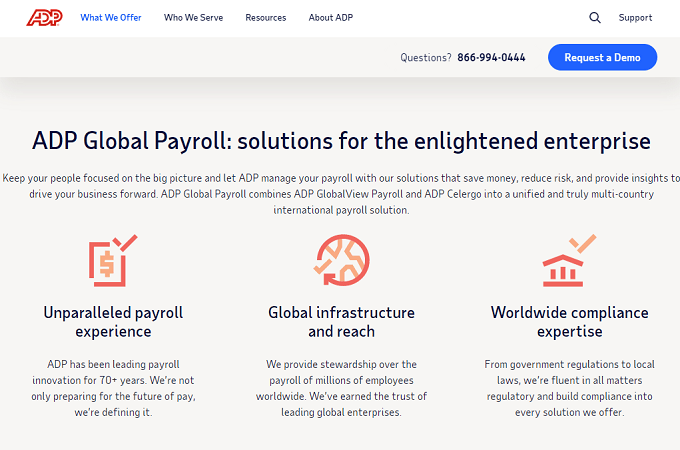Click the compliance bank building icon
Screen dimensions: 680x450
point(569,261)
